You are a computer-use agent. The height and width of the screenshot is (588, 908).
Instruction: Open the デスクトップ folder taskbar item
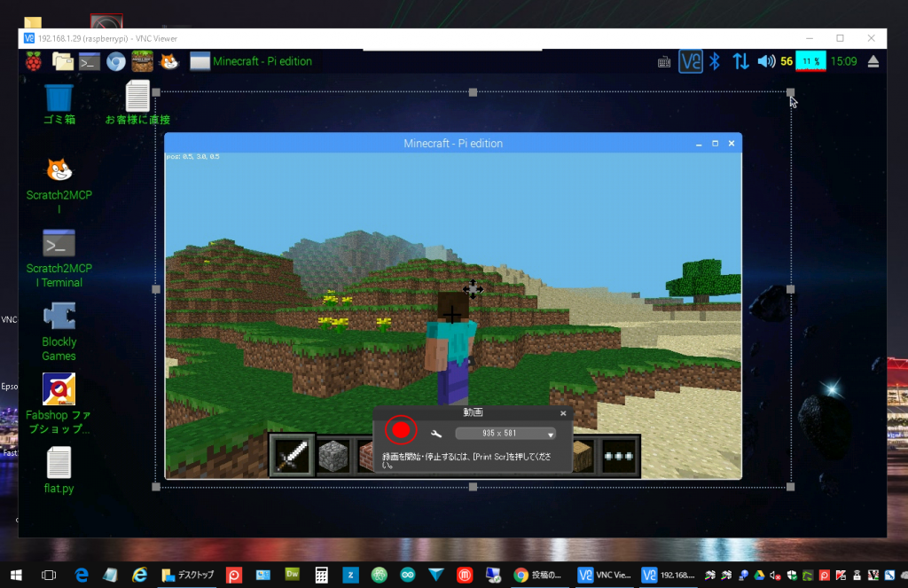[x=187, y=575]
